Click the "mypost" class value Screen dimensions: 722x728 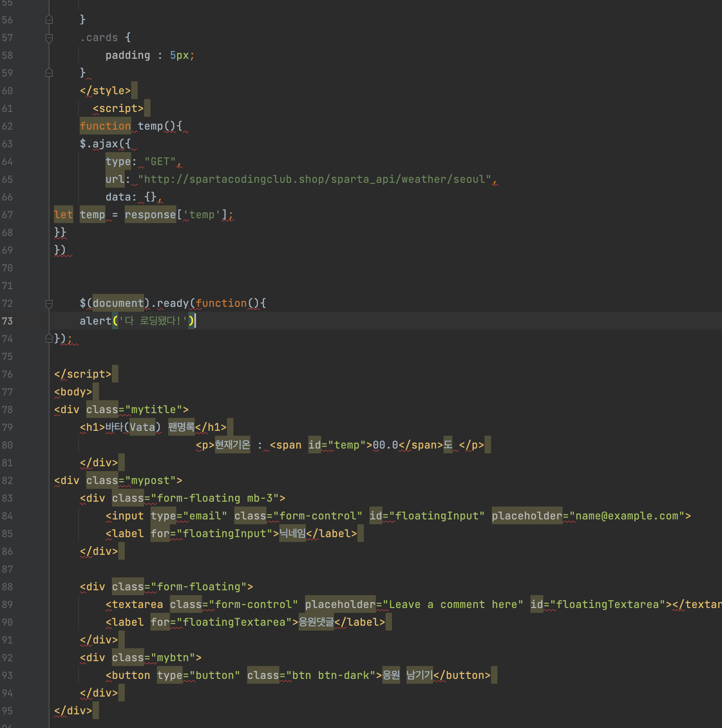click(151, 480)
